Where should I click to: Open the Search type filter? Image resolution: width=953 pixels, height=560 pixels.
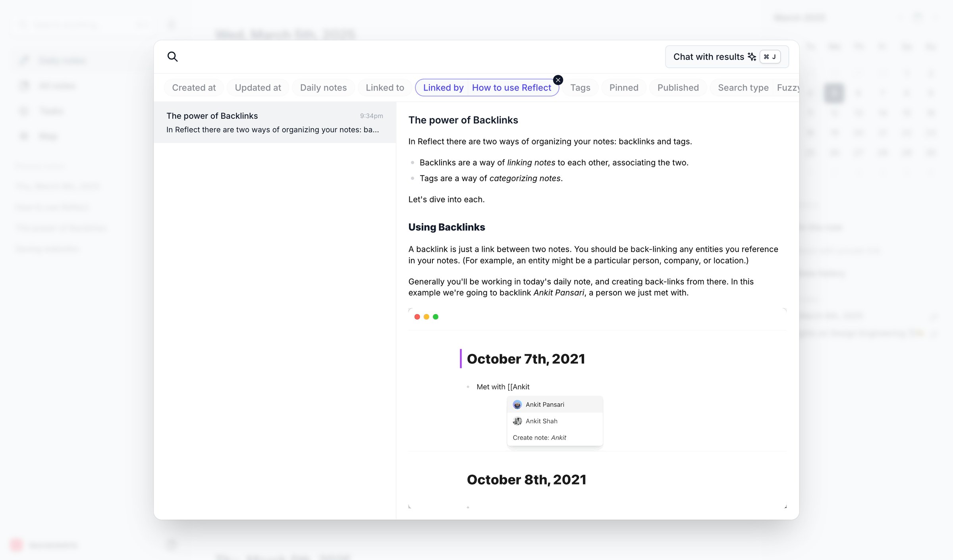(x=743, y=88)
